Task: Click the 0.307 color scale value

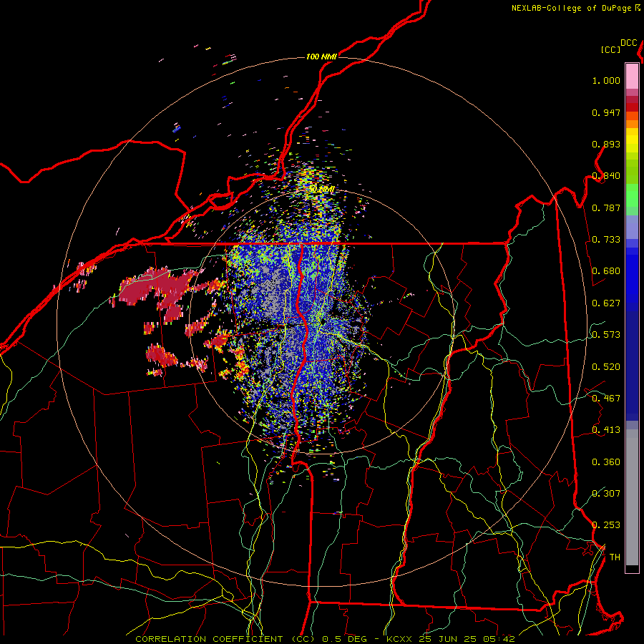Action: point(606,493)
